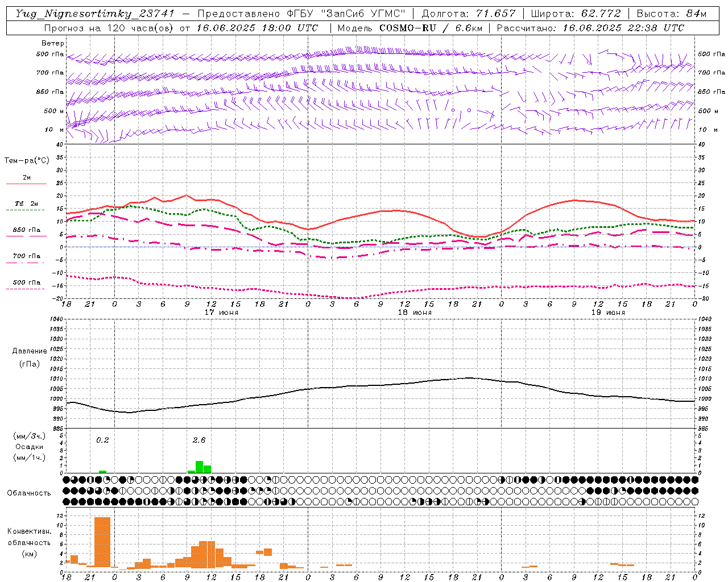Click the (мм/3ч.) precipitation unit label
Image resolution: width=728 pixels, height=582 pixels.
pos(30,436)
